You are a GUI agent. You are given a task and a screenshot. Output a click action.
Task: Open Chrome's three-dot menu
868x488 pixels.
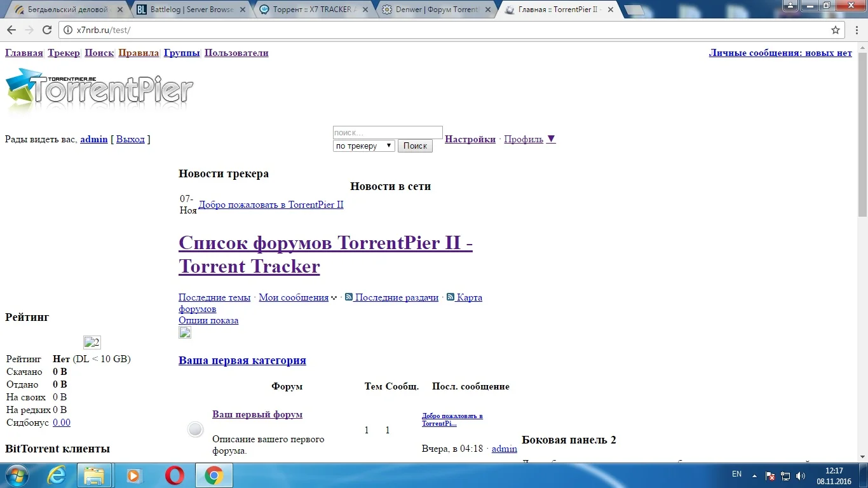coord(856,30)
